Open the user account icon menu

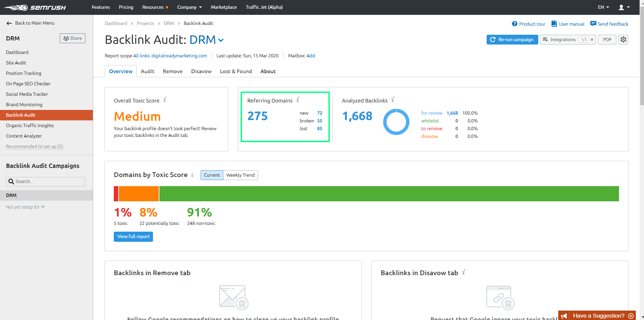pyautogui.click(x=623, y=7)
